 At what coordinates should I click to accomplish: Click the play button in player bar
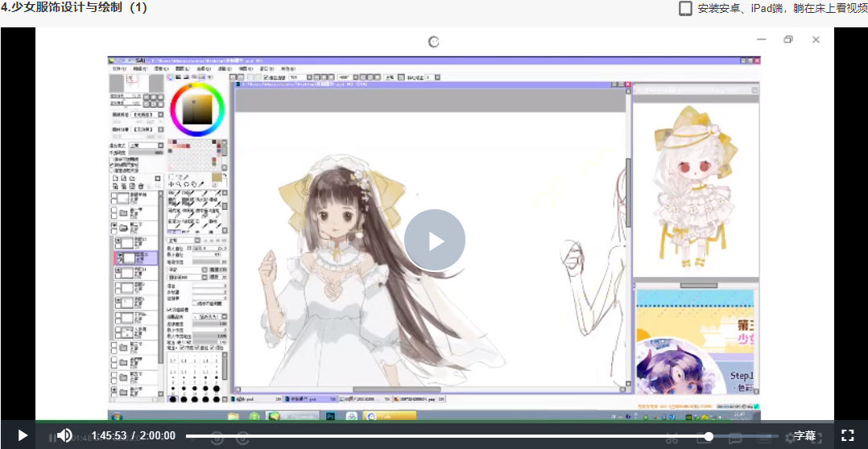point(23,435)
